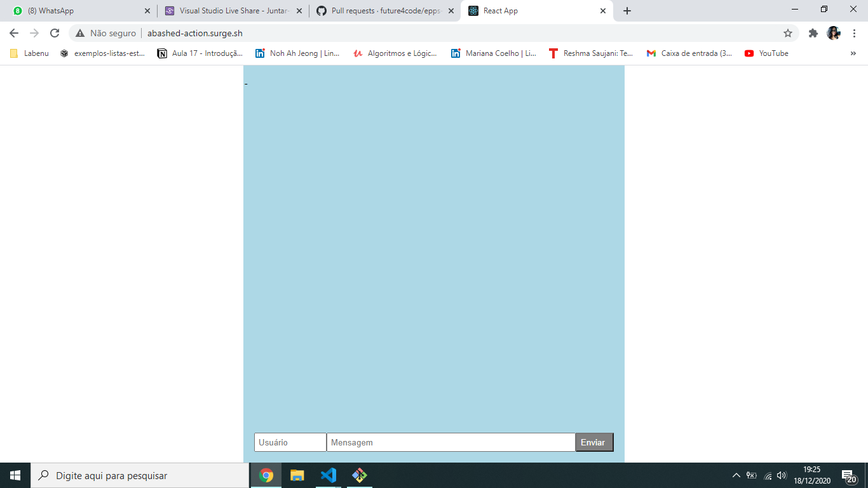Open File Explorer from the taskbar
Viewport: 868px width, 488px height.
(x=297, y=475)
